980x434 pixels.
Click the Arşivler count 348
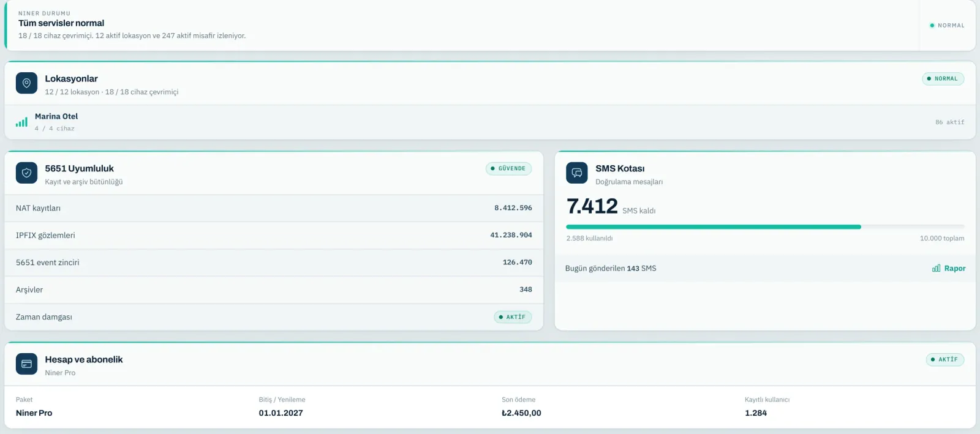tap(526, 290)
